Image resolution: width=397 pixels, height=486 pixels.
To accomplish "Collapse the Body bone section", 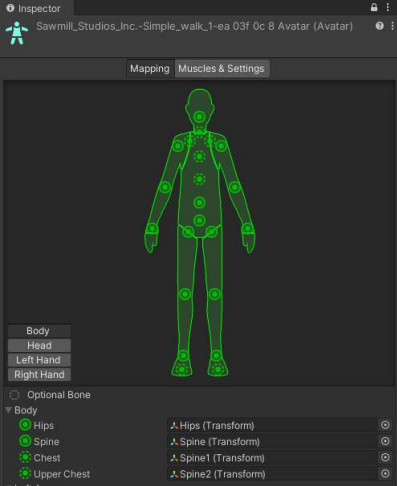I will click(9, 410).
